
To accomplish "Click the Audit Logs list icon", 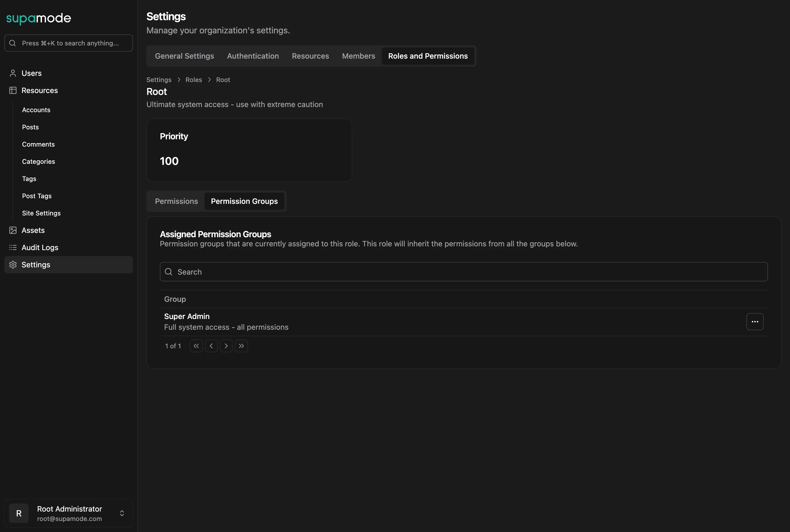I will (13, 248).
